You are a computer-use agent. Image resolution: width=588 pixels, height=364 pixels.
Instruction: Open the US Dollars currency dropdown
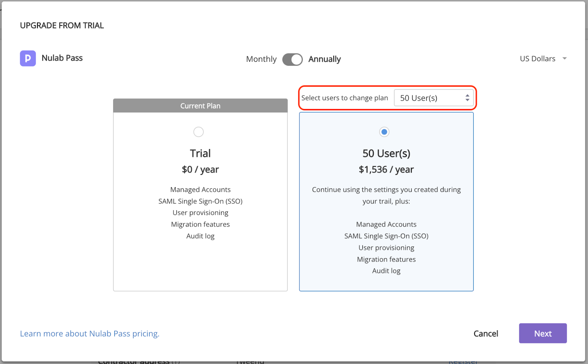[x=543, y=59]
